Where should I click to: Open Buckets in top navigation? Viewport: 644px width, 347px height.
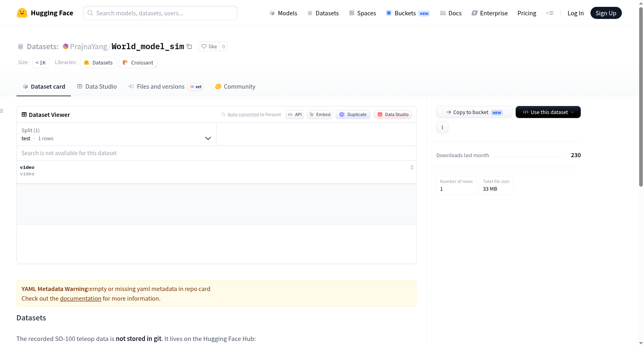(408, 13)
